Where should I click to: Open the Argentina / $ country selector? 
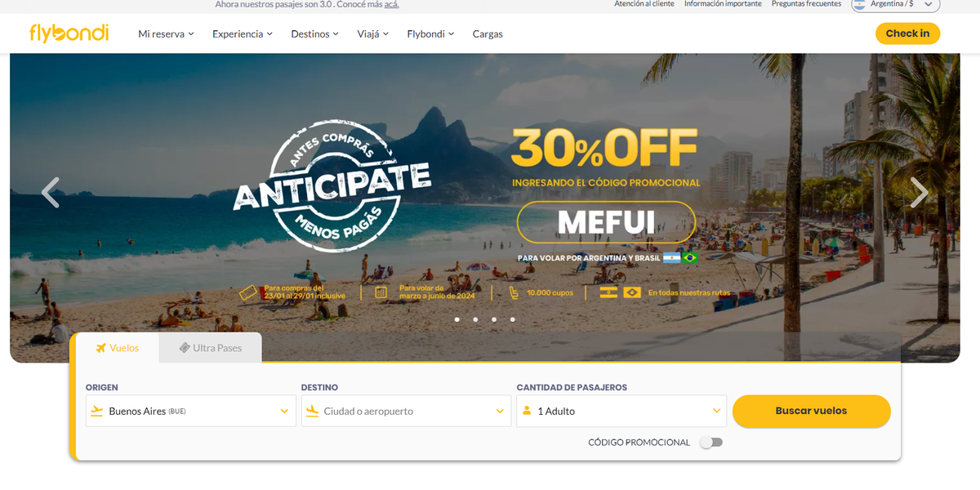(x=896, y=4)
